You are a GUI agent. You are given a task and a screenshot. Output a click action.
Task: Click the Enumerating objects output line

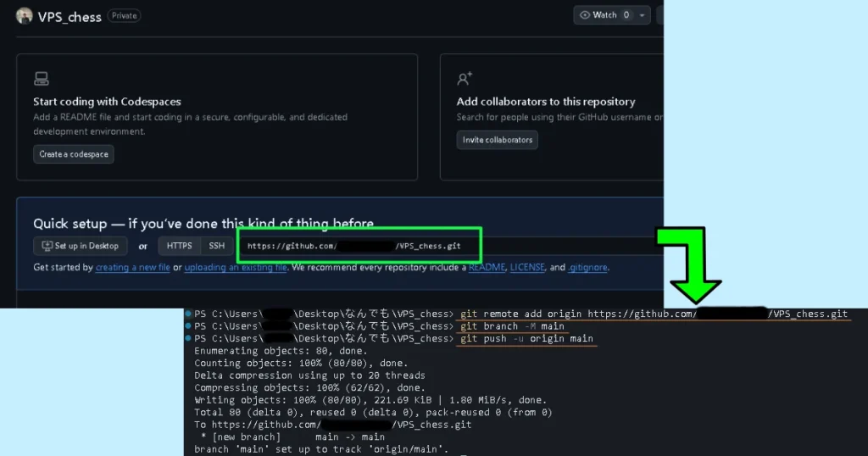tap(281, 351)
